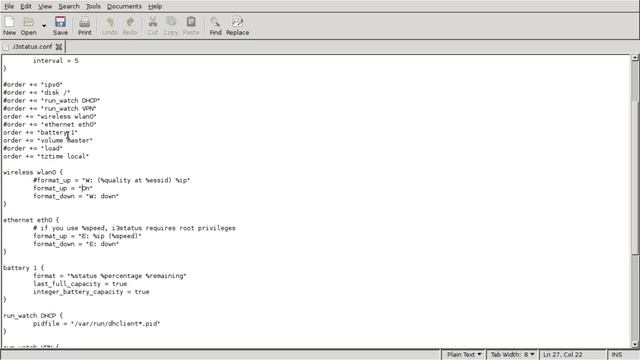The image size is (640, 360).
Task: Copy the selection using Copy icon
Action: [x=171, y=26]
